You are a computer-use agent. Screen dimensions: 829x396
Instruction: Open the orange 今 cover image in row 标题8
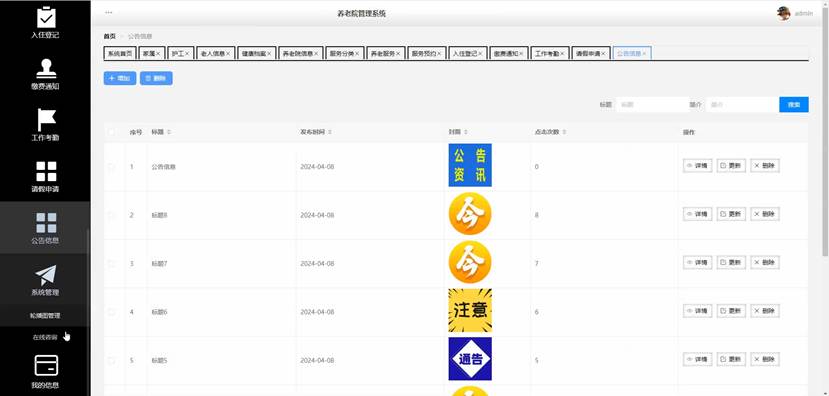tap(470, 214)
